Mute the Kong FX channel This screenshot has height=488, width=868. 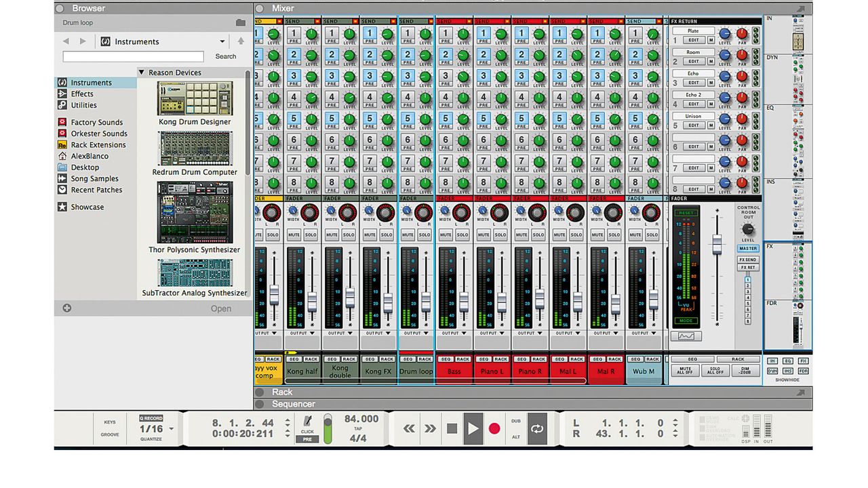370,235
